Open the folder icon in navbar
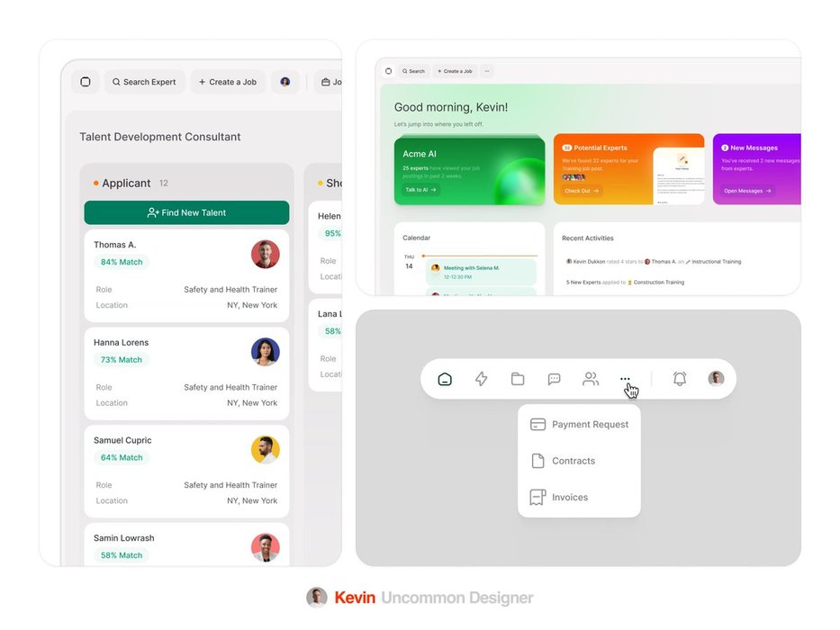 [x=518, y=379]
